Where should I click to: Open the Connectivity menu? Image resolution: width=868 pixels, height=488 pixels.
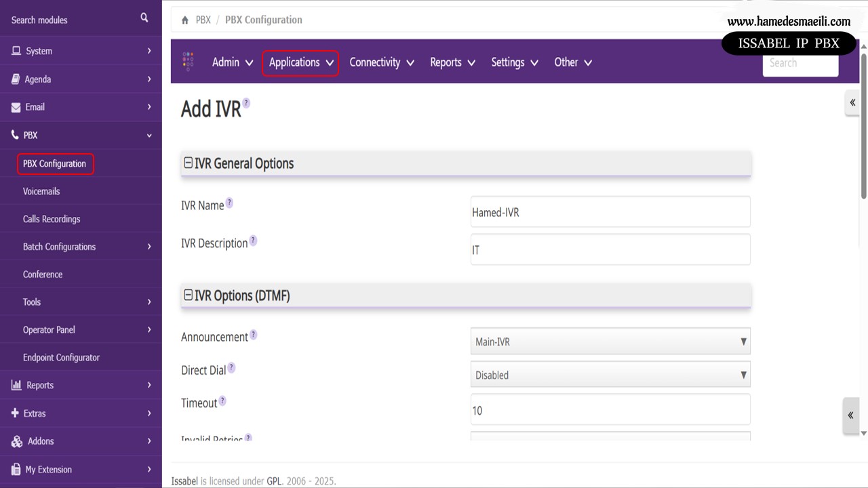pyautogui.click(x=381, y=62)
